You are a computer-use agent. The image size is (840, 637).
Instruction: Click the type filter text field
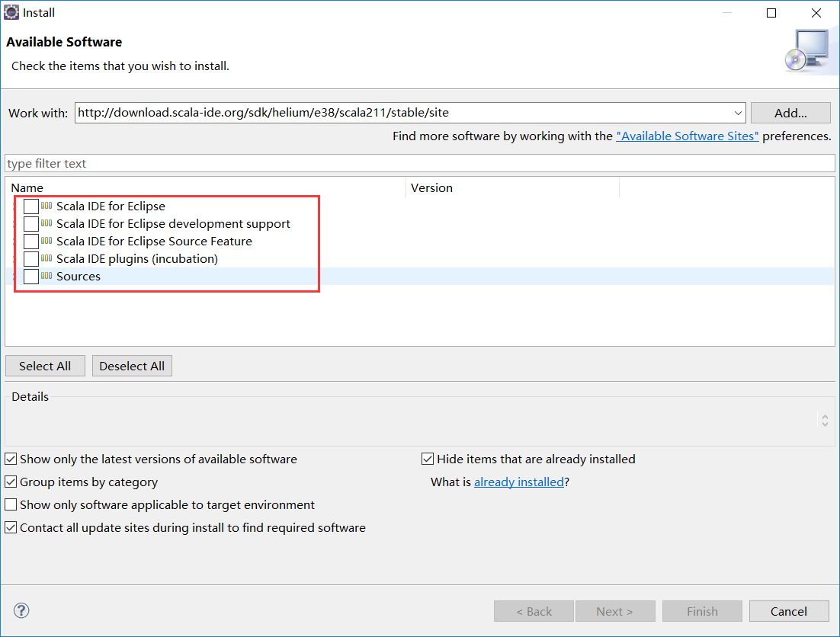420,163
